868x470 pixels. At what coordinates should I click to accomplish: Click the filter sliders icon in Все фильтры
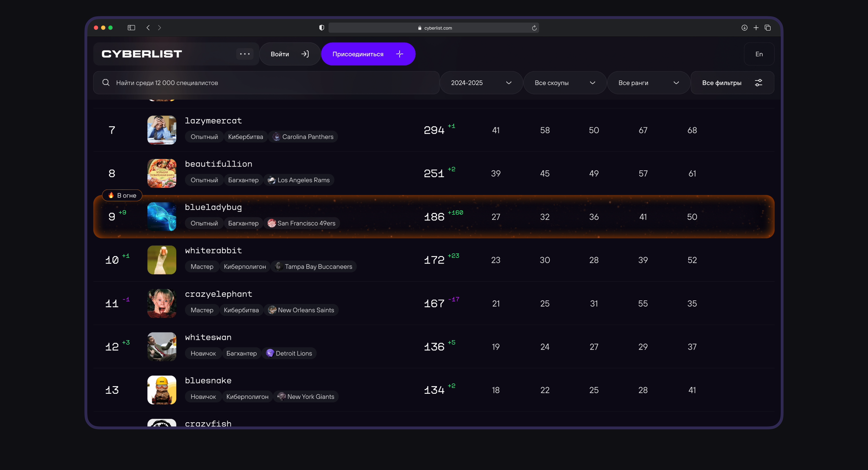(758, 82)
